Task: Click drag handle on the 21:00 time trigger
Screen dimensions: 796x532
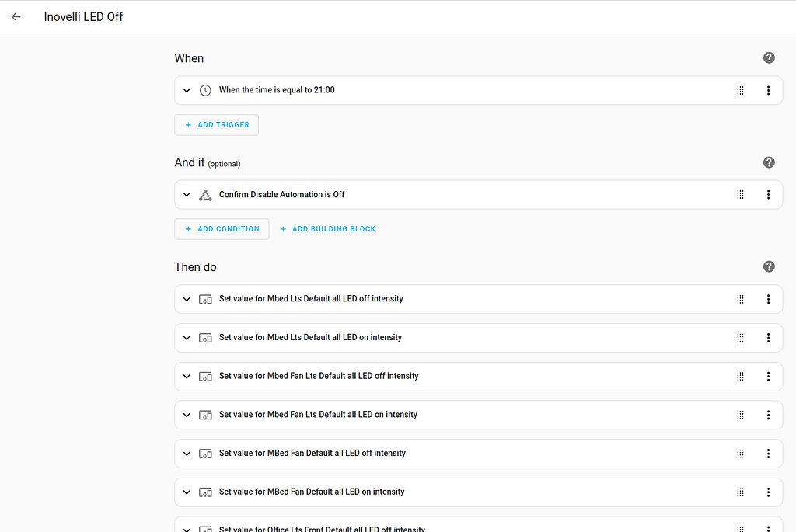Action: coord(740,90)
